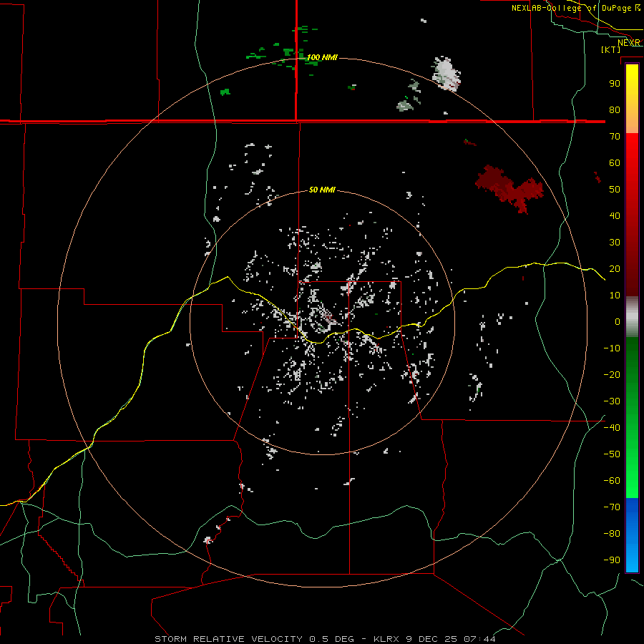Screen dimensions: 644x644
Task: Select the -70 label on velocity scale
Action: (x=612, y=507)
